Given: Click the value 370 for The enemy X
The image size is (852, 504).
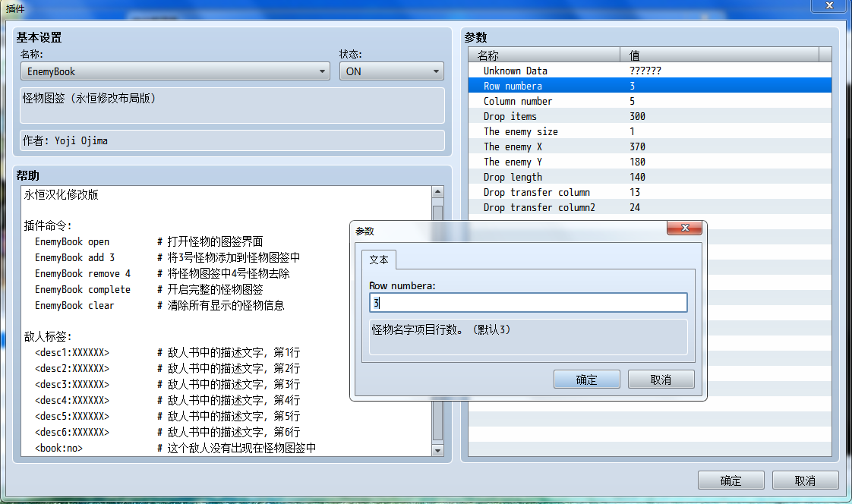Looking at the screenshot, I should [x=637, y=146].
